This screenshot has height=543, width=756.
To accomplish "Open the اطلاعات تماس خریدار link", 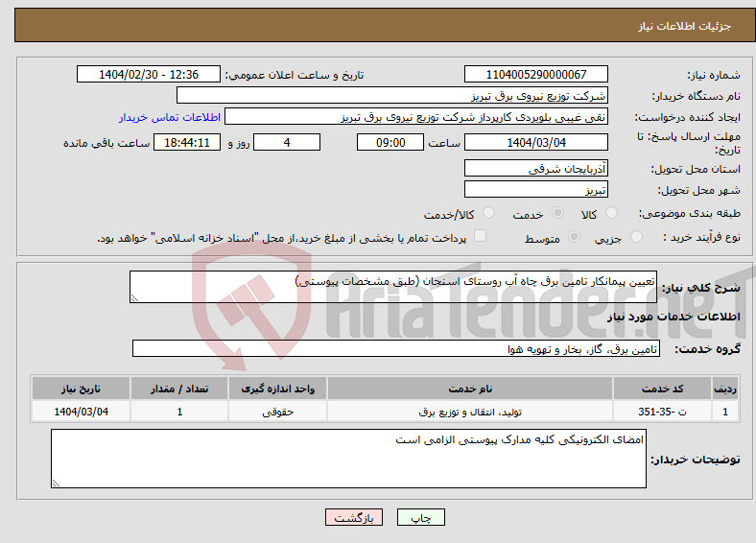I will point(170,117).
